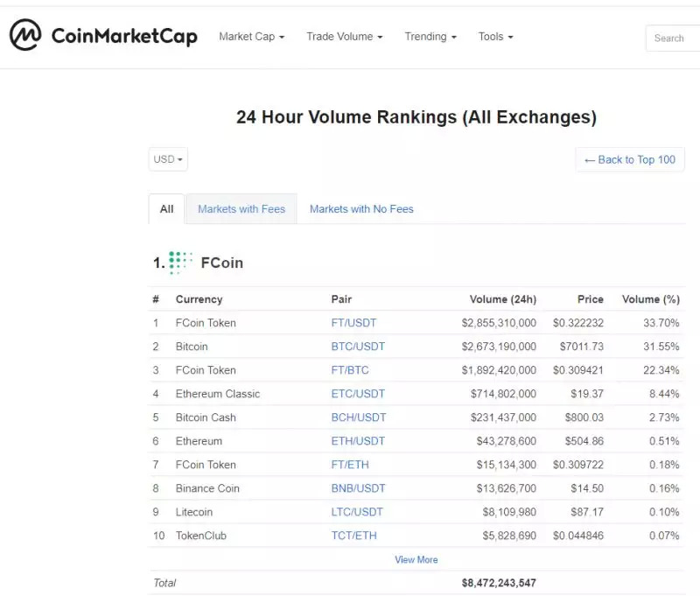
Task: Open the FT/USDT pair link
Action: (353, 323)
